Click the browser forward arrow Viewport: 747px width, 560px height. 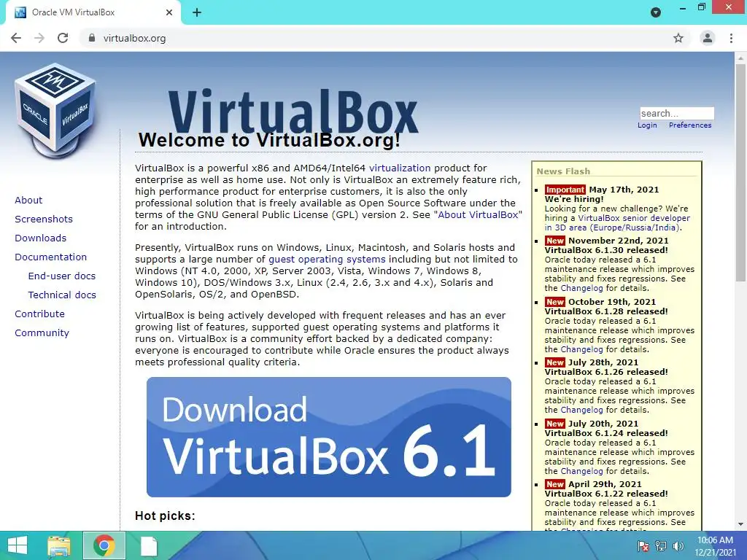pyautogui.click(x=39, y=38)
